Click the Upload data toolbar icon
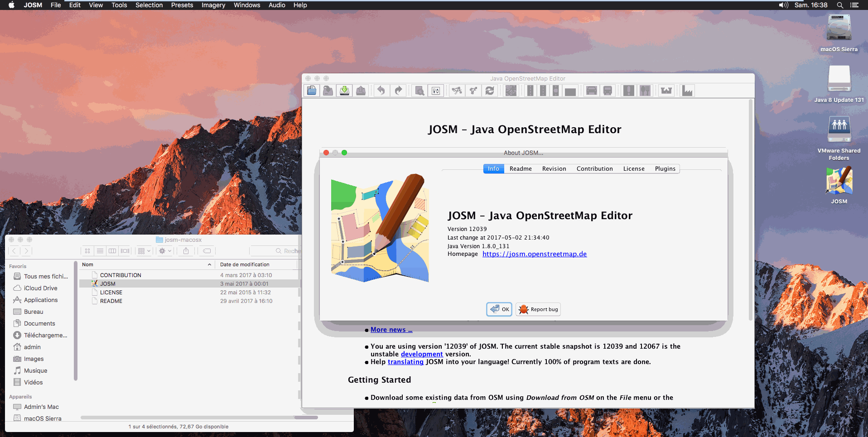 coord(361,91)
